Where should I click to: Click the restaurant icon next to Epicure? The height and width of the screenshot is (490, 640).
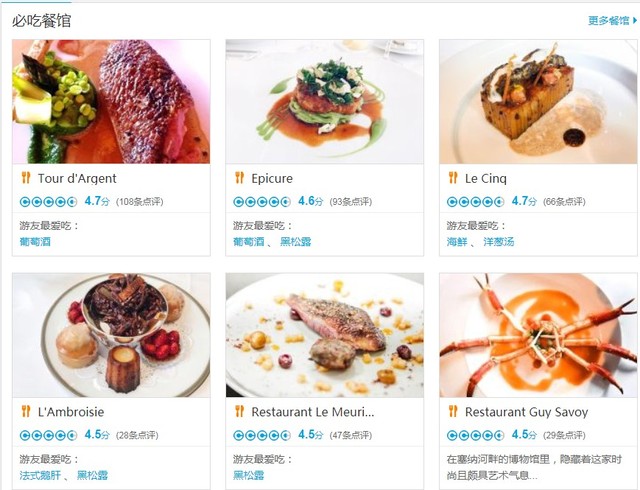[x=239, y=178]
